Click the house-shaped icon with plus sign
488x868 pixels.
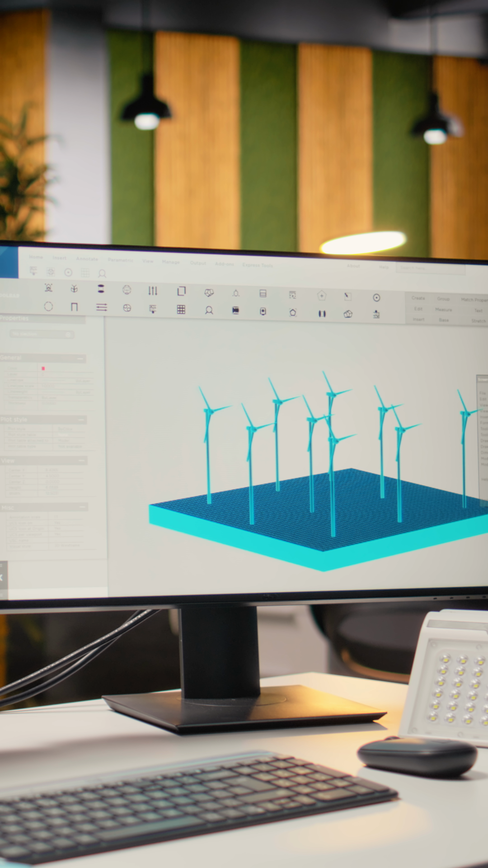tap(321, 296)
